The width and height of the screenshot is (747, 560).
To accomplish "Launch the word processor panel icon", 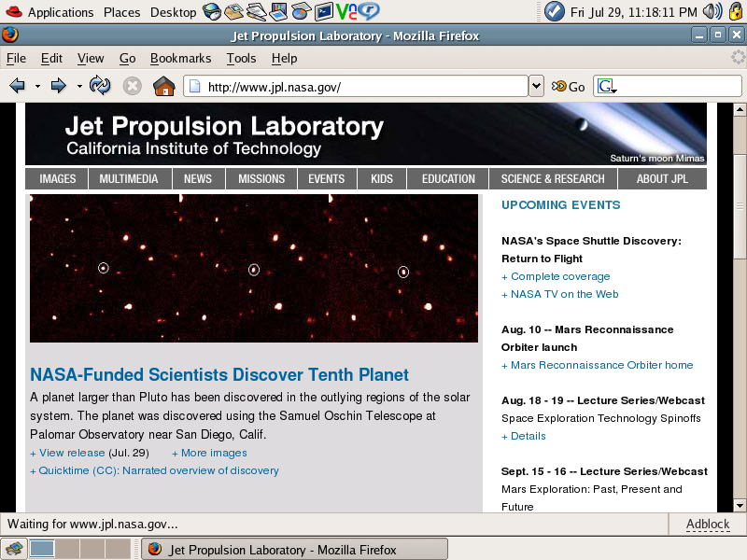I will (256, 11).
